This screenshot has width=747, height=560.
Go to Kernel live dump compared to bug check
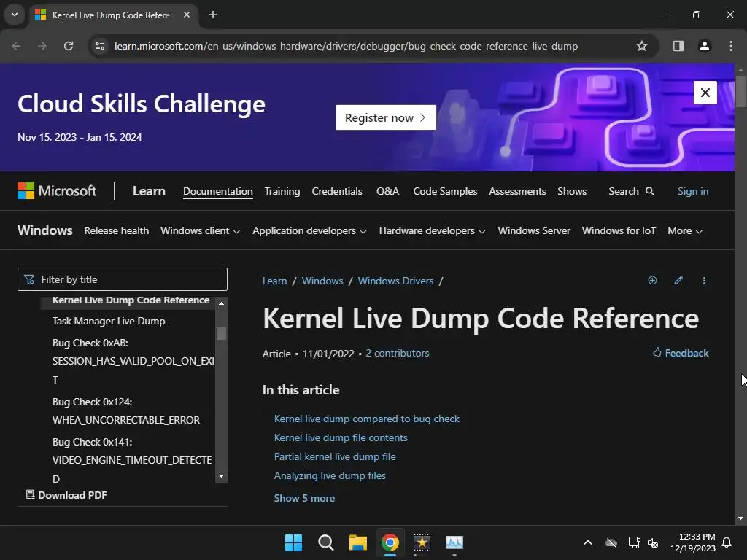[x=367, y=419]
